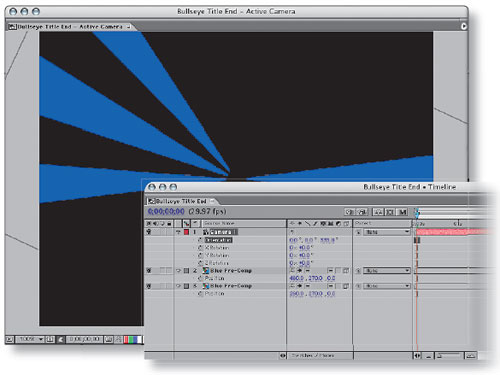Take a snapshot in the comp viewer
The image size is (500, 375).
[108, 339]
